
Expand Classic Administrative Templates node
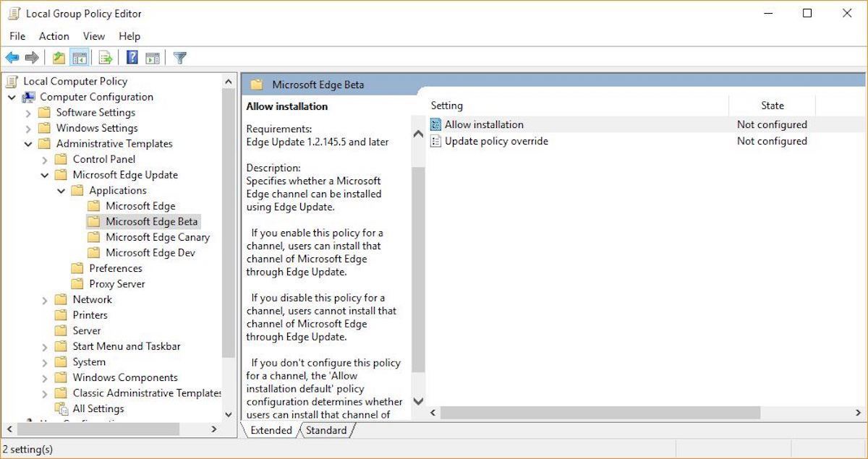pos(45,393)
